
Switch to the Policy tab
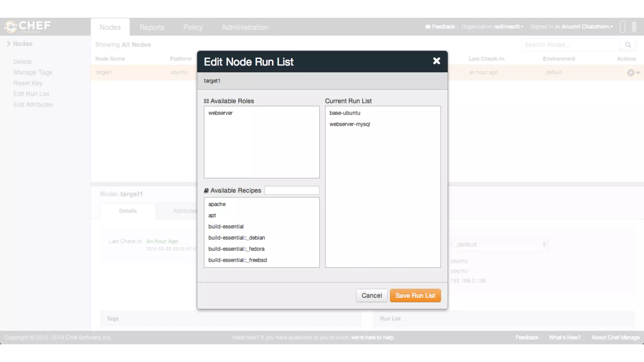193,27
